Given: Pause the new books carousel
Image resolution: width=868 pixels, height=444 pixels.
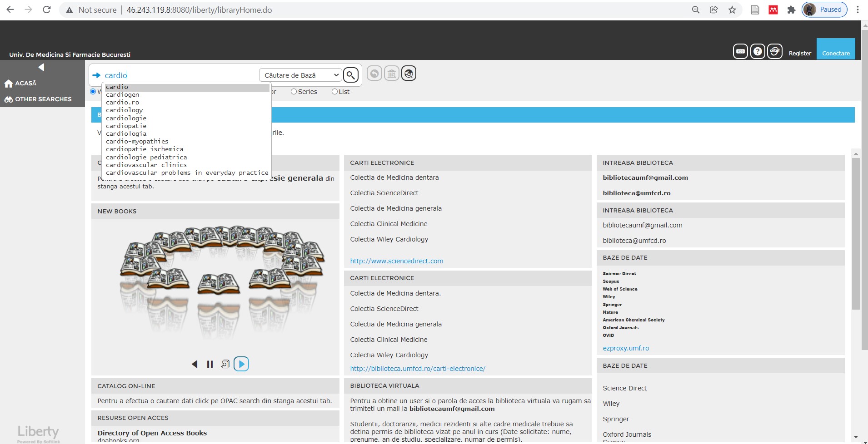Looking at the screenshot, I should point(210,364).
